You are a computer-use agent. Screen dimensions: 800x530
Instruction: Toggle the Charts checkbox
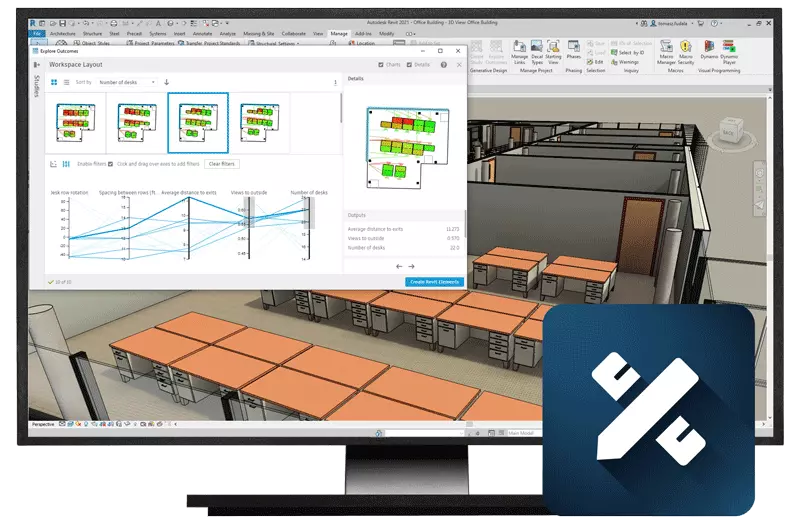point(381,65)
